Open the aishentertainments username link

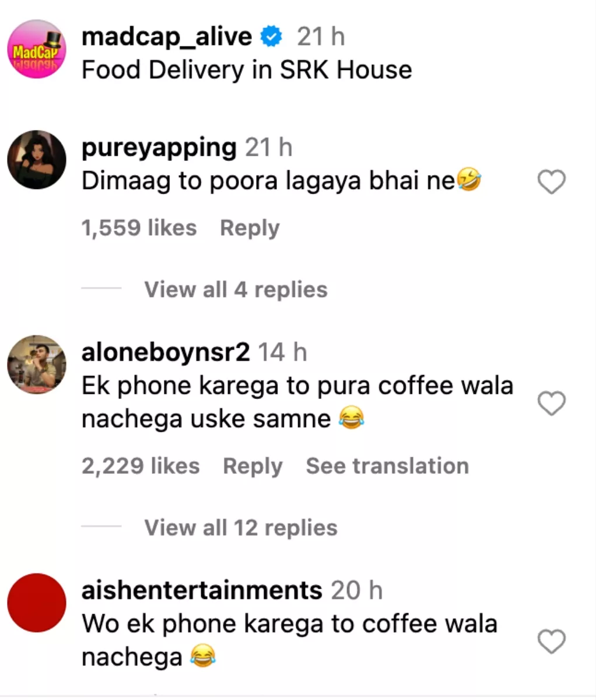pos(202,590)
